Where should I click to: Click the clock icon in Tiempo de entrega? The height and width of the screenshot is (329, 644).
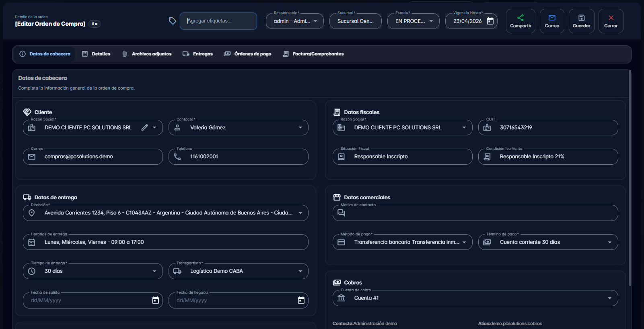[x=32, y=271]
